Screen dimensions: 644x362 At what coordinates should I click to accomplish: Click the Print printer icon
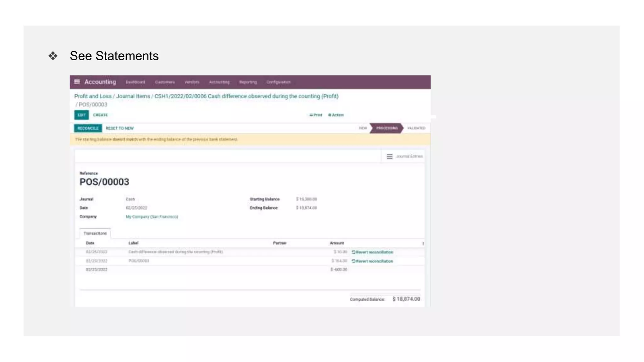311,115
